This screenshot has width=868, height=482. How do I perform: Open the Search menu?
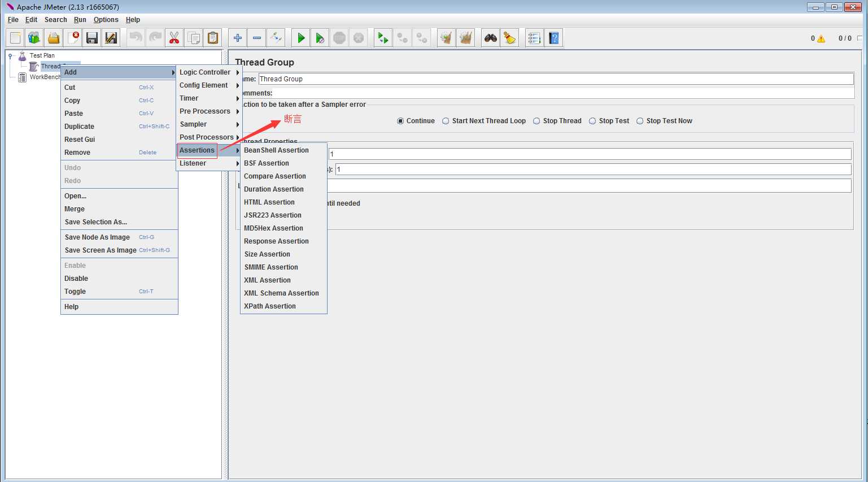pyautogui.click(x=55, y=20)
